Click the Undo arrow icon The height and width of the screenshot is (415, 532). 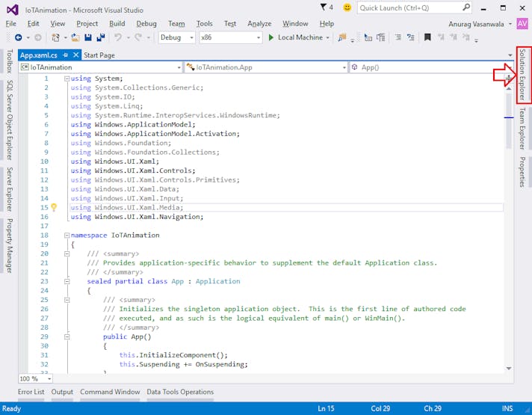click(119, 37)
